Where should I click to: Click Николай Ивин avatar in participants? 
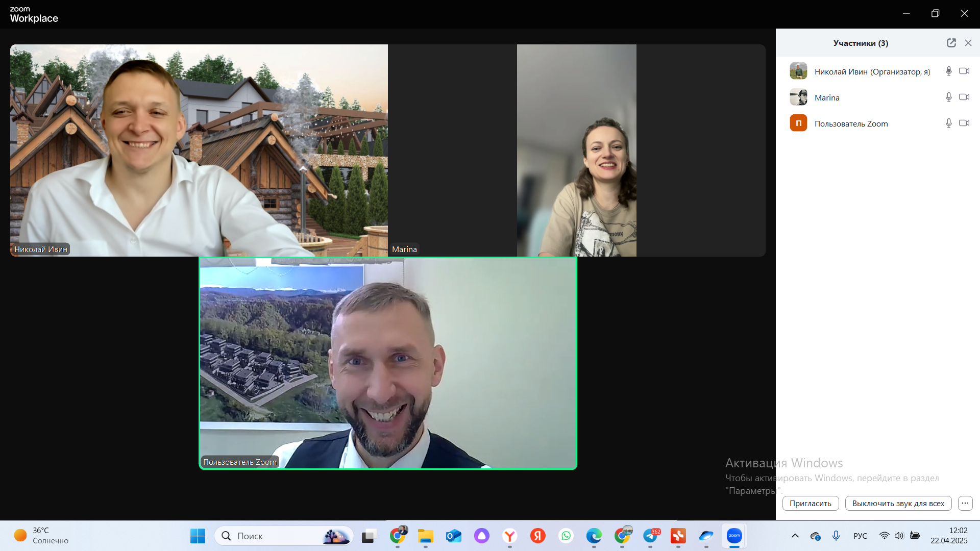click(x=798, y=71)
